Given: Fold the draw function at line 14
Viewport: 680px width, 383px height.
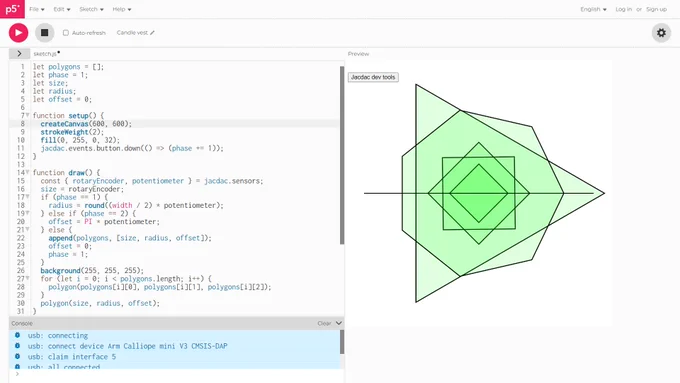Looking at the screenshot, I should click(x=27, y=173).
